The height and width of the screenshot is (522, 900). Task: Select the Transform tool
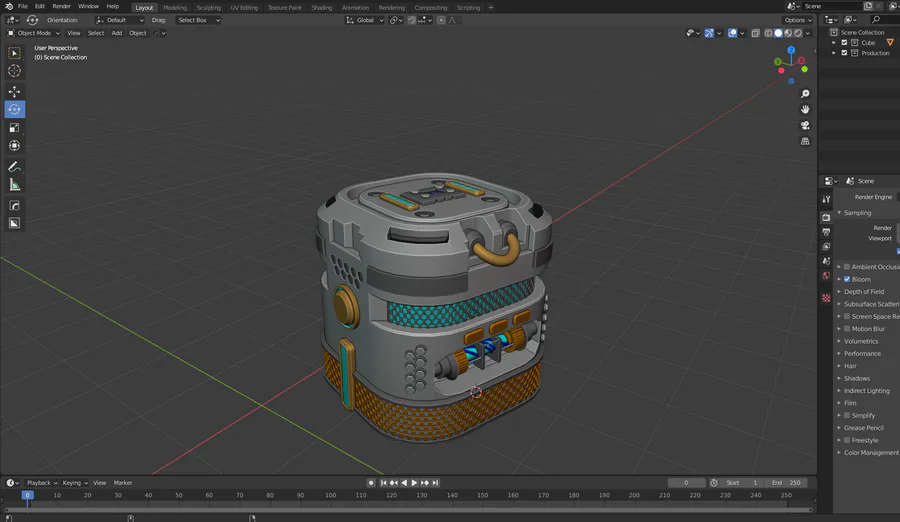click(x=14, y=146)
